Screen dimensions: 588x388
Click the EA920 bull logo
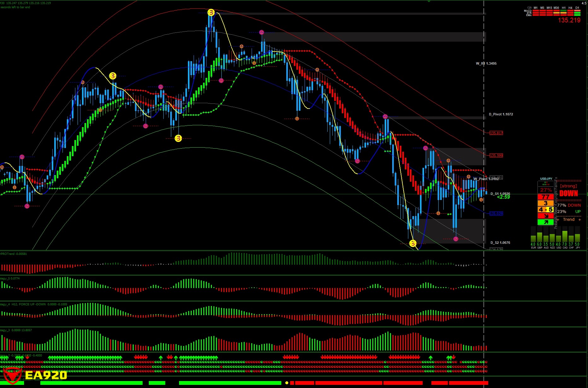pos(12,375)
